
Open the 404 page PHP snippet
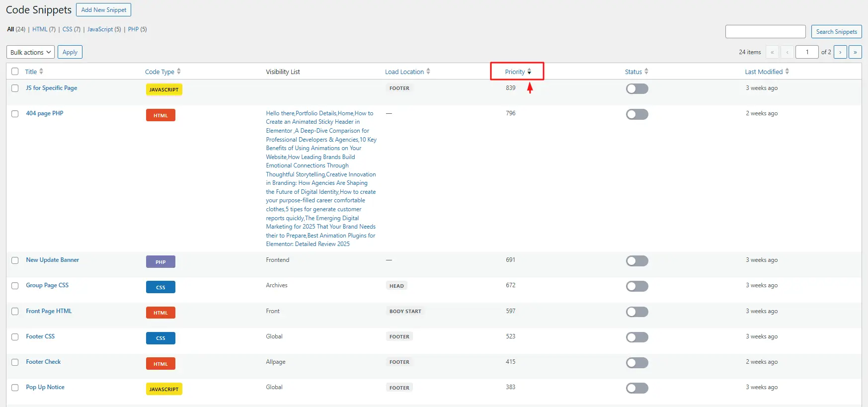tap(45, 113)
